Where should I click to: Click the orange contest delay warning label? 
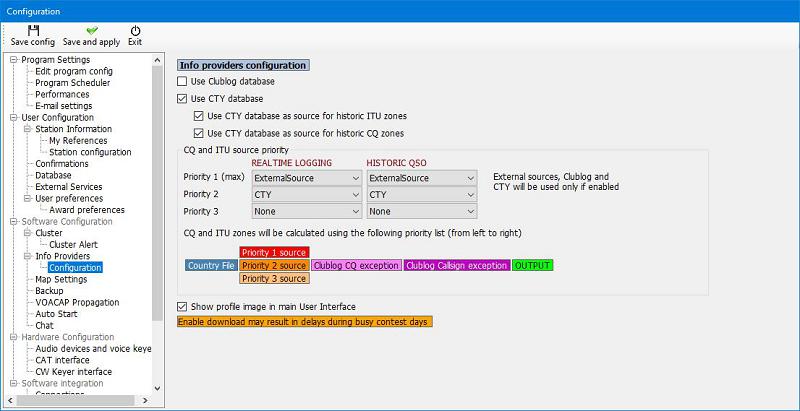click(305, 322)
